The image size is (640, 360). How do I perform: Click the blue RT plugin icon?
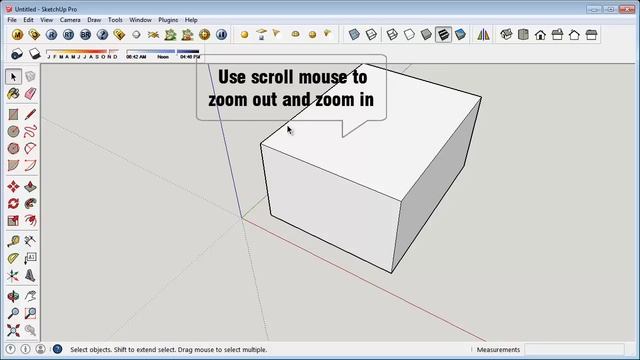(69, 35)
